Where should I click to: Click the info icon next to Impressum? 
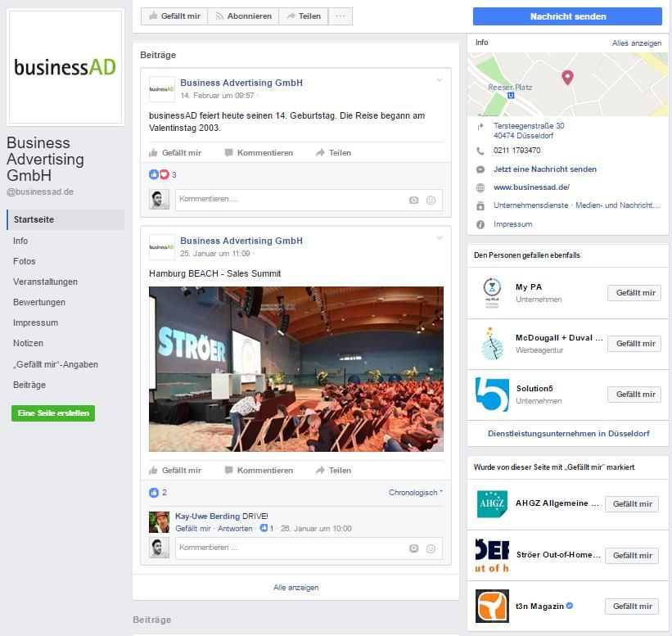point(480,224)
